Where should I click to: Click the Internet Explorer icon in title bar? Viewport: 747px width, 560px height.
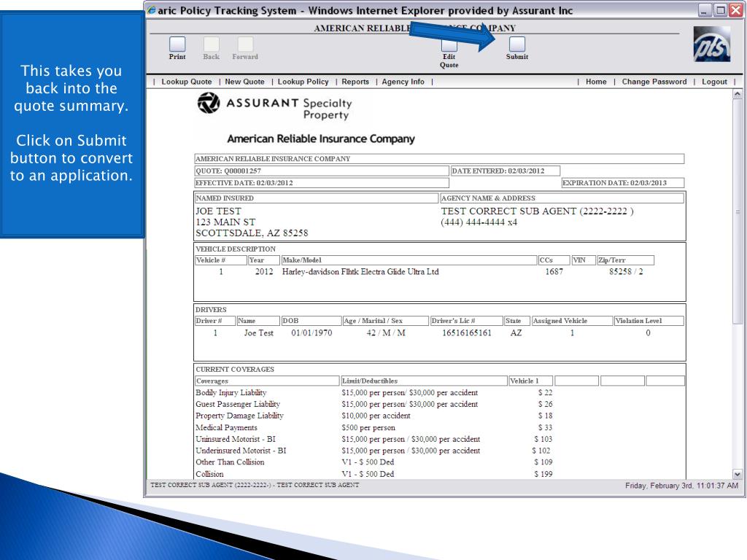[x=152, y=10]
